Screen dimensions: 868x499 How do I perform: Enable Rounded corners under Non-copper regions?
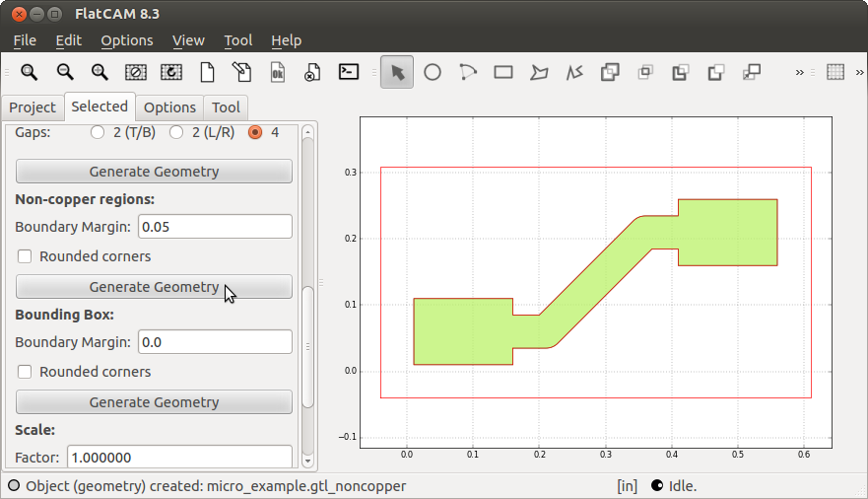pos(25,256)
